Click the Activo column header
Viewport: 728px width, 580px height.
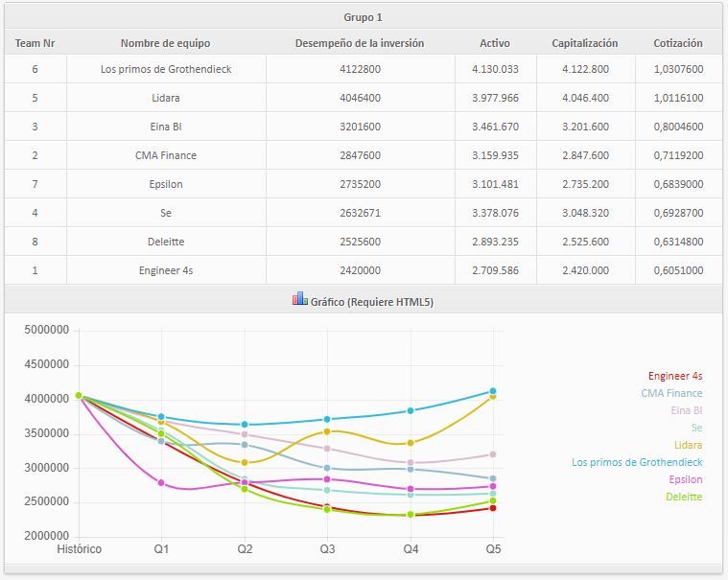coord(495,43)
